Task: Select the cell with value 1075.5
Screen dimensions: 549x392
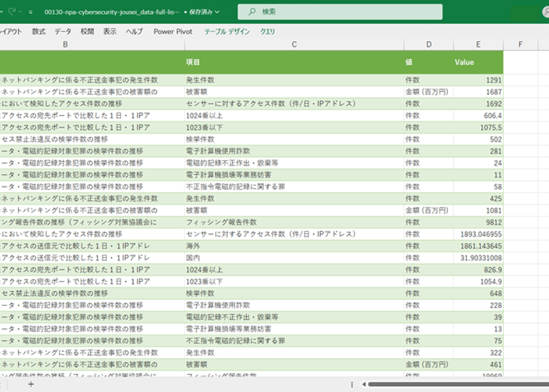Action: click(478, 128)
